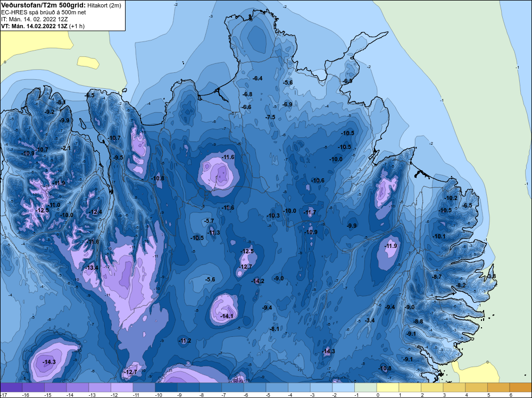Select the legend swatch between -7 and -6
Image resolution: width=532 pixels, height=398 pixels.
tap(233, 387)
